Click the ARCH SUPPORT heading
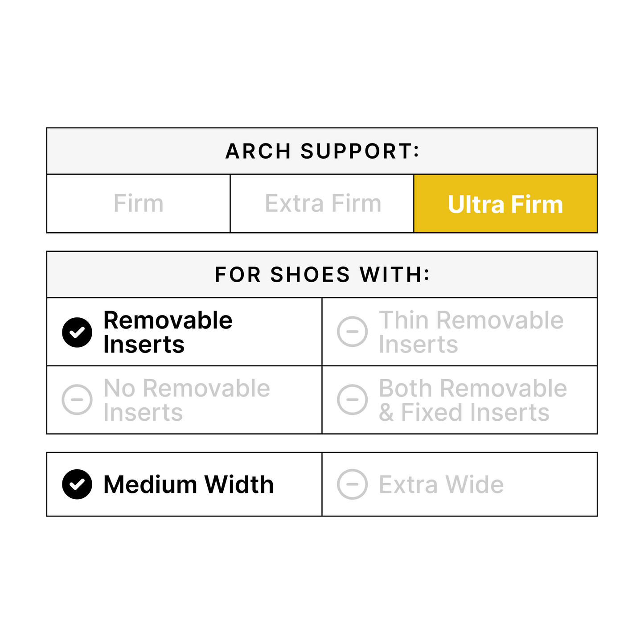Viewport: 644px width, 644px height. tap(322, 151)
